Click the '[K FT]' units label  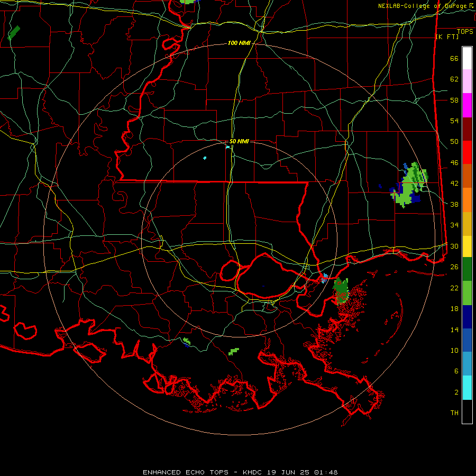coord(447,37)
